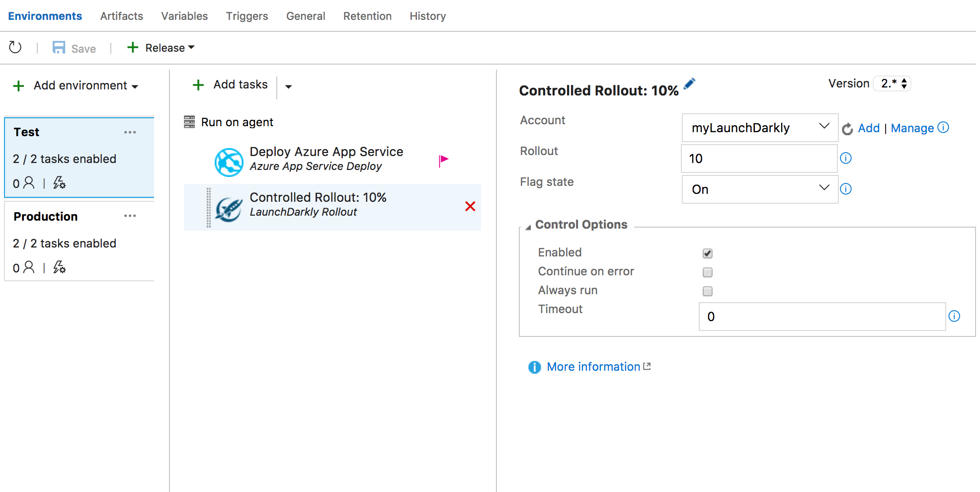This screenshot has height=492, width=980.
Task: Click the Controlled Rollout: 10% heading
Action: click(x=599, y=90)
